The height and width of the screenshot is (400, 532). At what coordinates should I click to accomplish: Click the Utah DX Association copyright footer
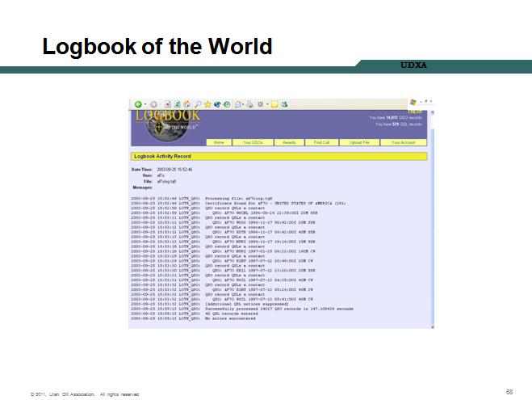[x=85, y=394]
